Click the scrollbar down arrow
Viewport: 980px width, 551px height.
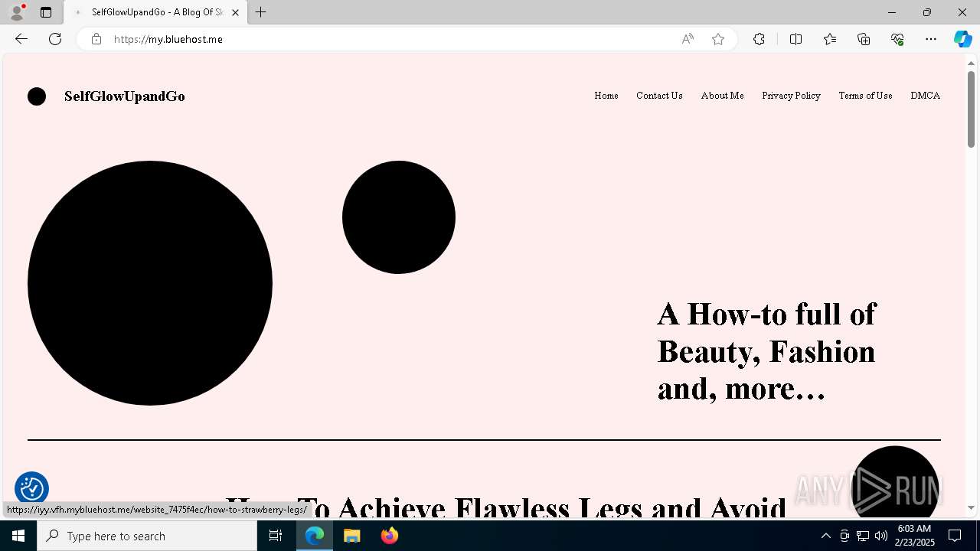[971, 507]
